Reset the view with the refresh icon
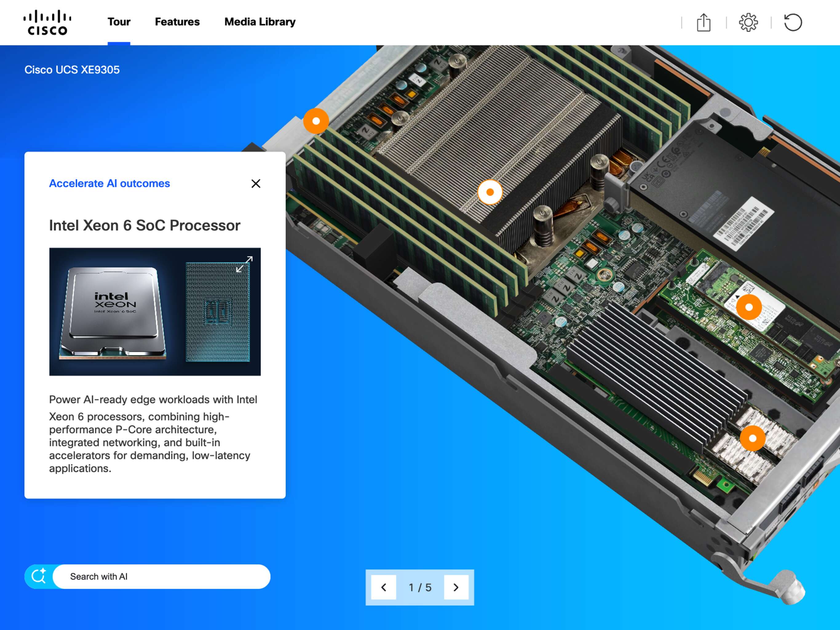This screenshot has height=630, width=840. tap(793, 22)
